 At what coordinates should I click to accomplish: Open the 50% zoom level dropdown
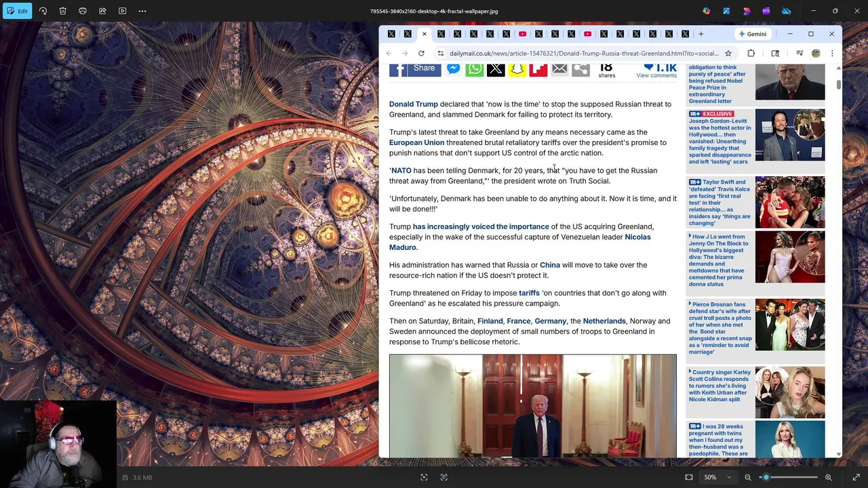pos(718,477)
